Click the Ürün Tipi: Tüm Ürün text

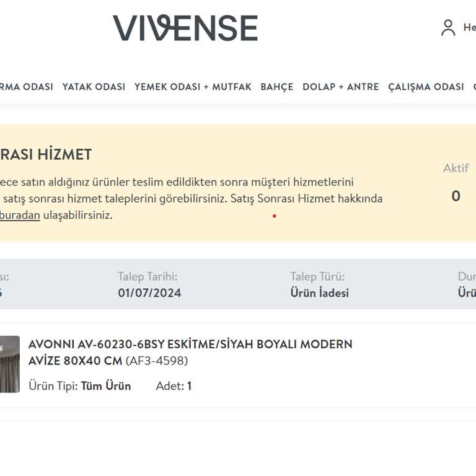point(80,386)
